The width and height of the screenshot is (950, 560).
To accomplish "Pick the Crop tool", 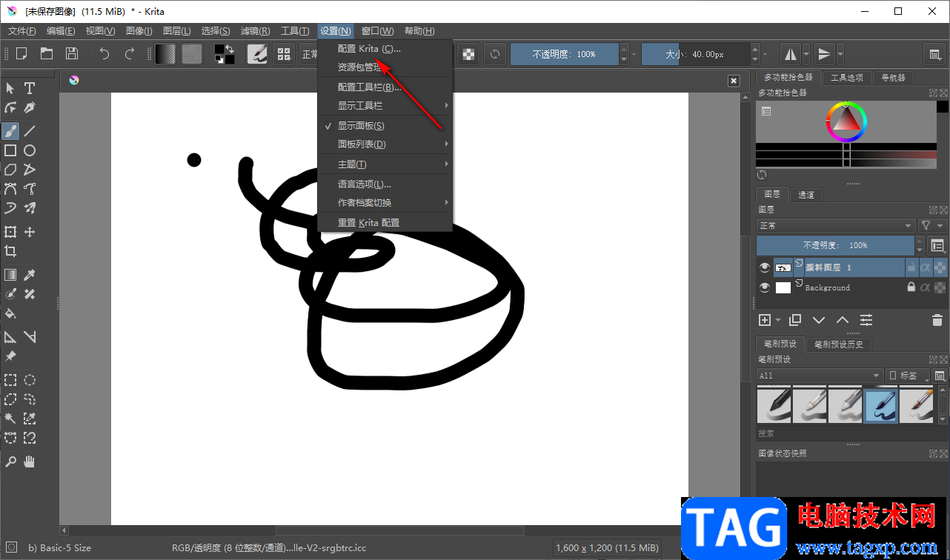I will (x=10, y=251).
